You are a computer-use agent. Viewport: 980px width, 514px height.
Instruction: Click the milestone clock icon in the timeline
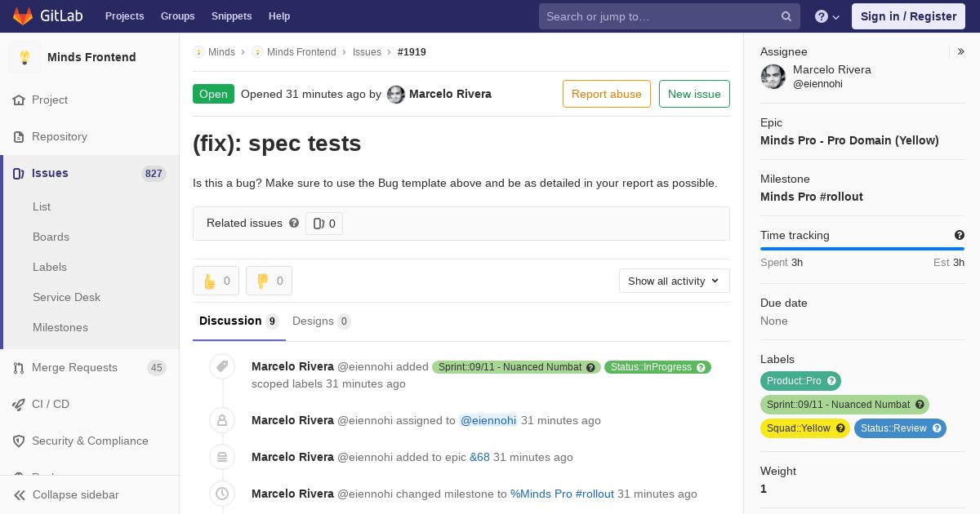222,494
